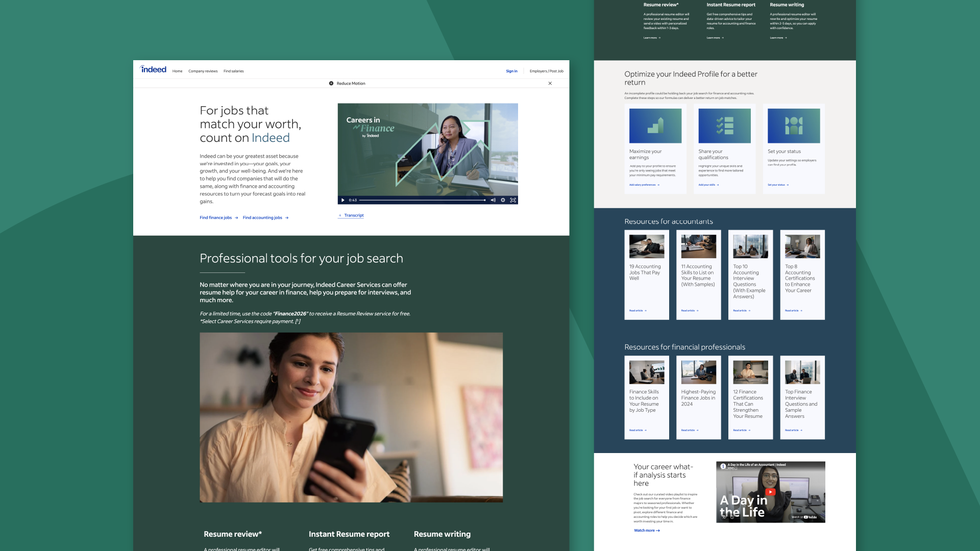
Task: Click the Sign in link
Action: point(511,71)
